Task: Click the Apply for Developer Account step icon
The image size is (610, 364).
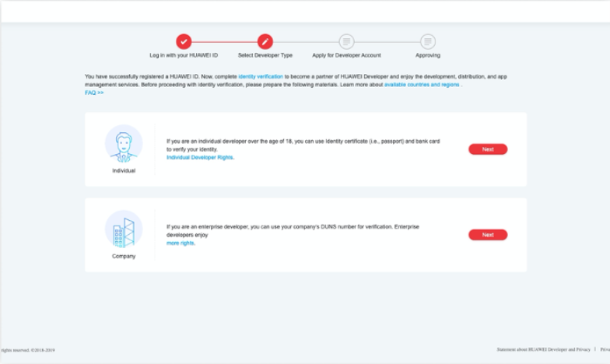Action: tap(346, 42)
